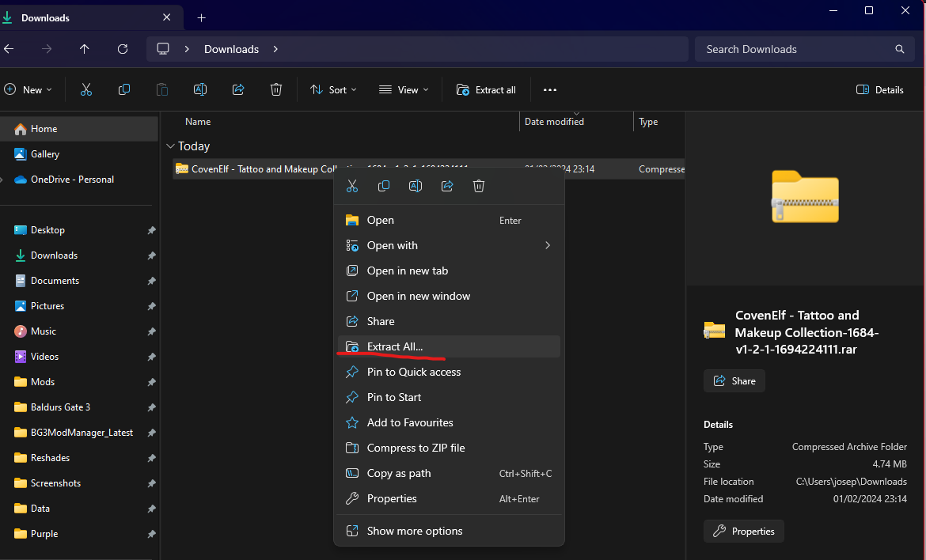Select the Cut icon in the toolbar

click(x=86, y=89)
